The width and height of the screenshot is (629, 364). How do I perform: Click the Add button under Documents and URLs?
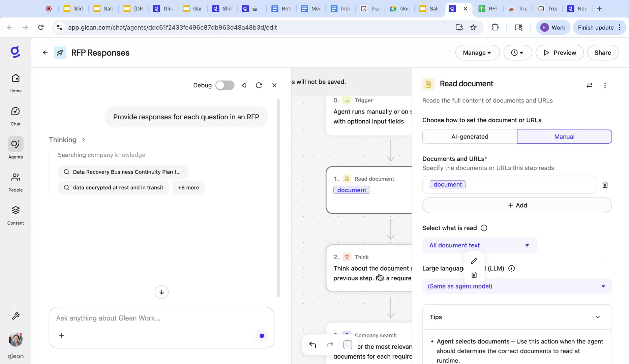(x=517, y=205)
